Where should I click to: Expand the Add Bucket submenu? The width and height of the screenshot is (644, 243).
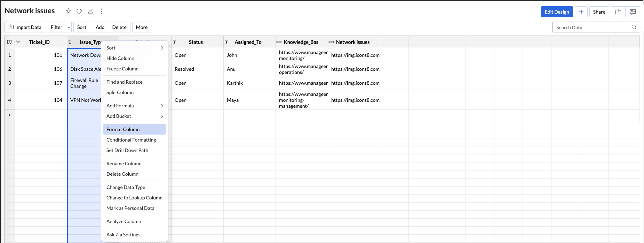tap(162, 116)
